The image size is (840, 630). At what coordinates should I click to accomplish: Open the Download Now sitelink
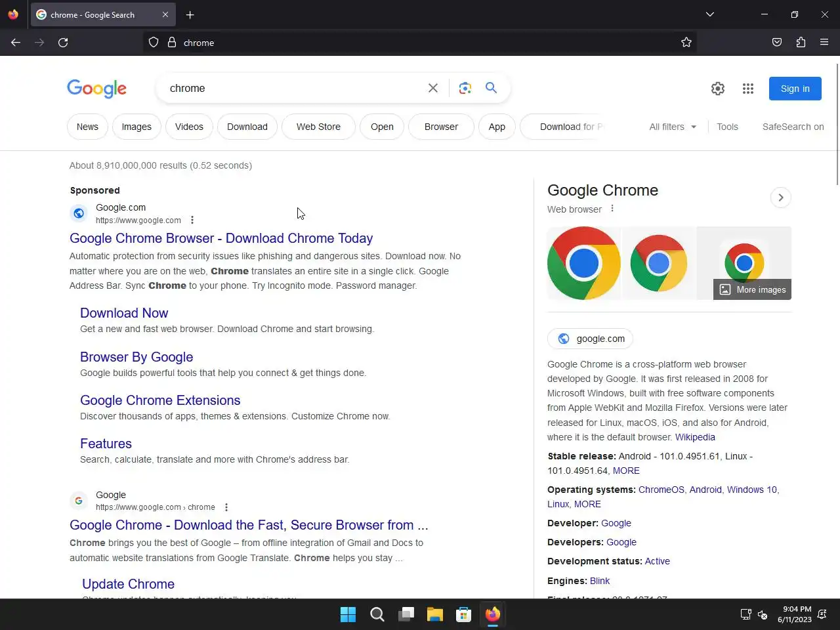[x=124, y=313]
